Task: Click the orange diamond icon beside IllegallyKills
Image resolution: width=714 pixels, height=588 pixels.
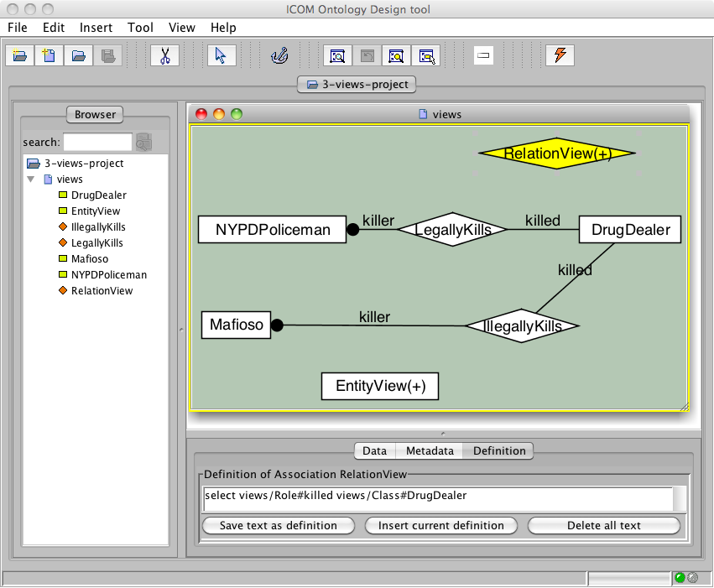Action: pyautogui.click(x=63, y=226)
